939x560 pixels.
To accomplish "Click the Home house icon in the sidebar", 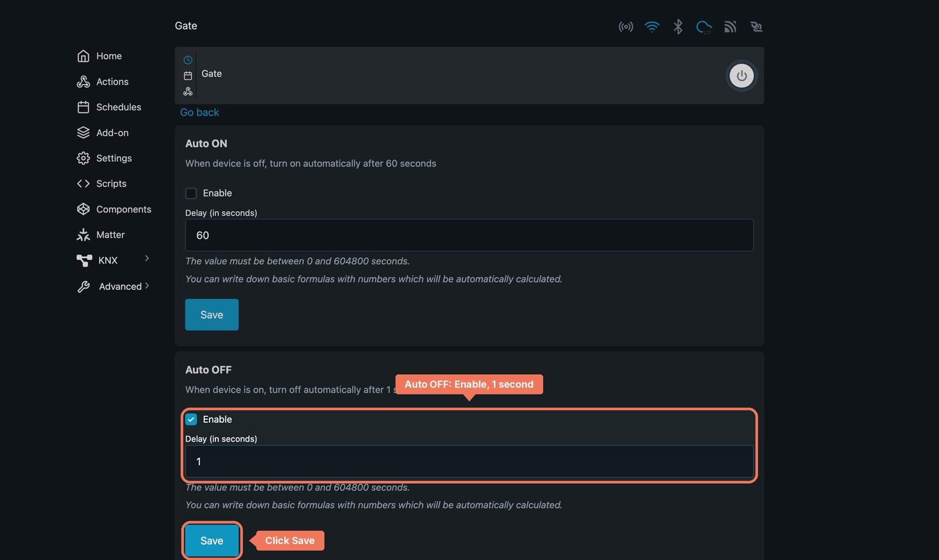I will (83, 56).
